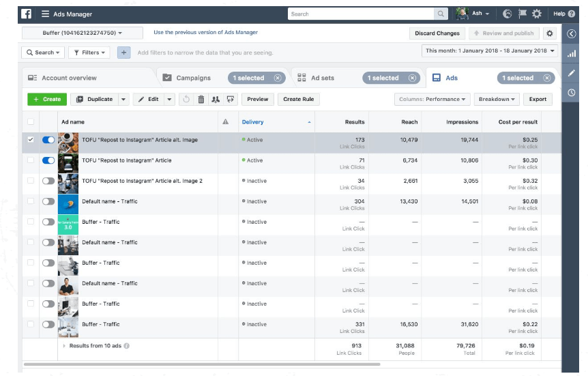
Task: Open the clock history icon in sidebar
Action: point(572,93)
